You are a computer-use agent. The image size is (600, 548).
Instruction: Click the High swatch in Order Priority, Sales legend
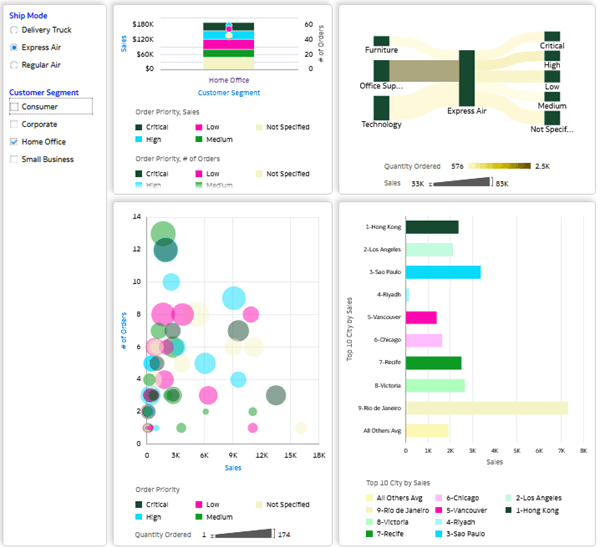139,140
